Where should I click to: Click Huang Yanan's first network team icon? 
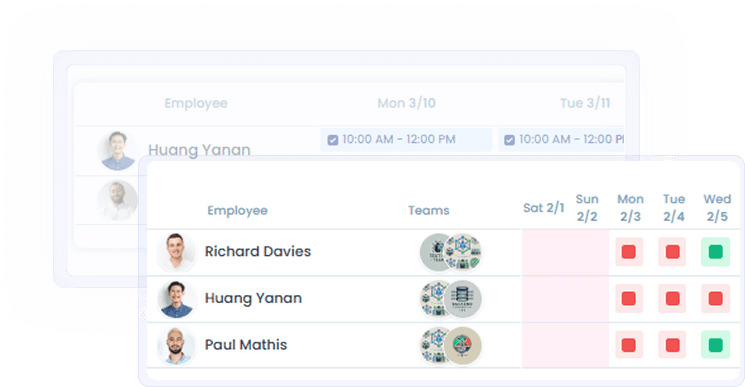click(435, 299)
